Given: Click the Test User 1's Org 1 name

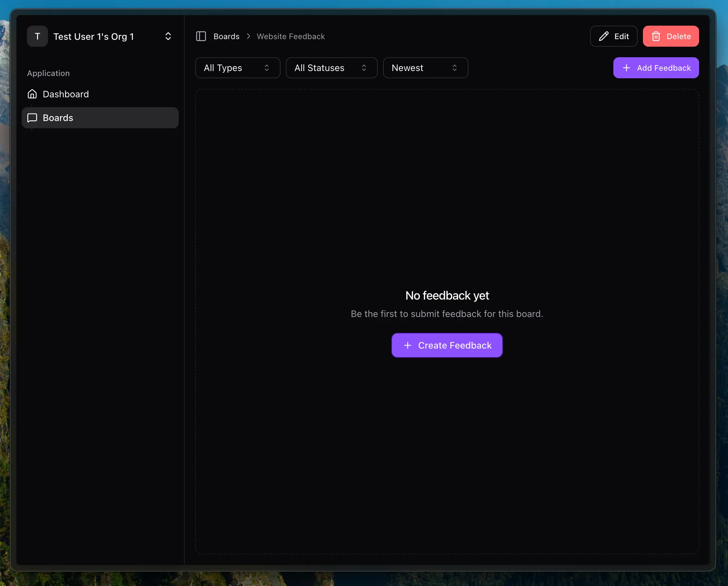Looking at the screenshot, I should (94, 37).
